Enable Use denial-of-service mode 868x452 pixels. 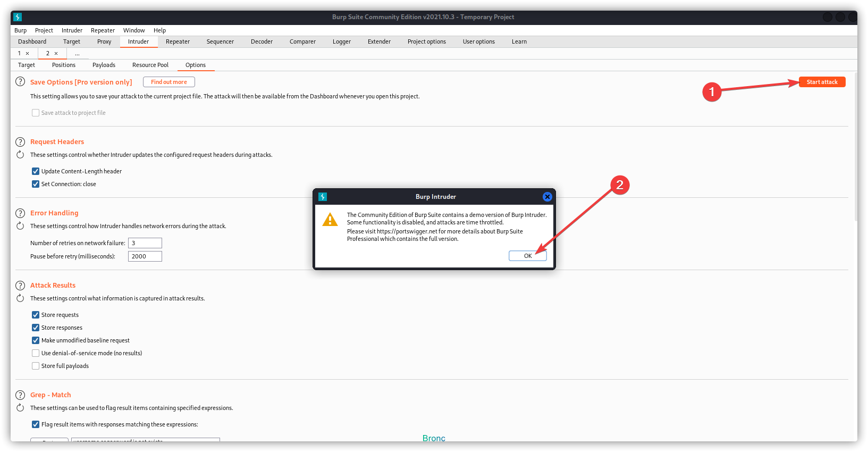pos(36,353)
